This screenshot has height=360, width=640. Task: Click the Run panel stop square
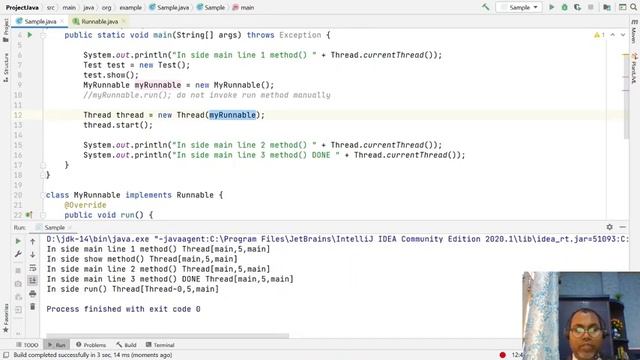pyautogui.click(x=18, y=270)
